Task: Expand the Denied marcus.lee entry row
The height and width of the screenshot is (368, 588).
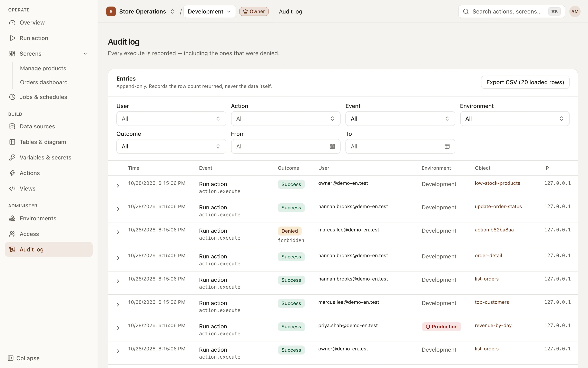Action: pos(118,232)
